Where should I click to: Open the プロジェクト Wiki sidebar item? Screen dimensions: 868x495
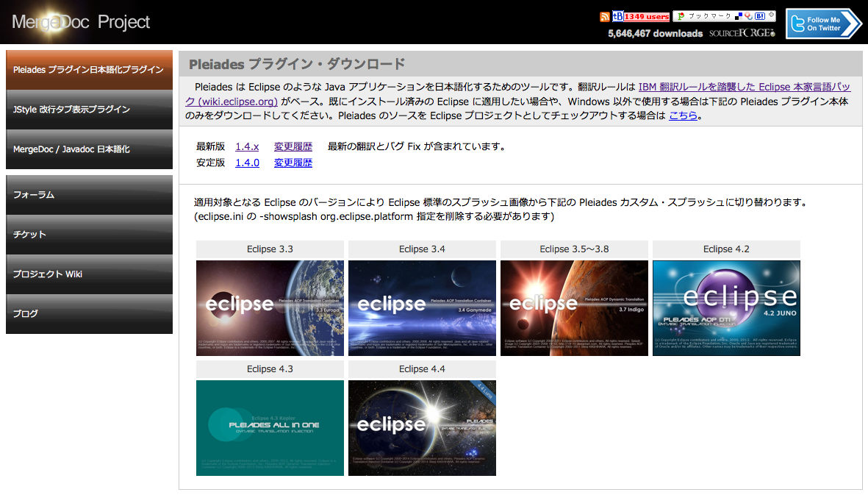(89, 274)
